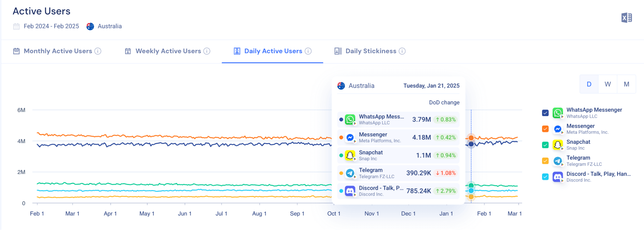Export chart data with the Excel icon
The image size is (644, 230).
[626, 18]
